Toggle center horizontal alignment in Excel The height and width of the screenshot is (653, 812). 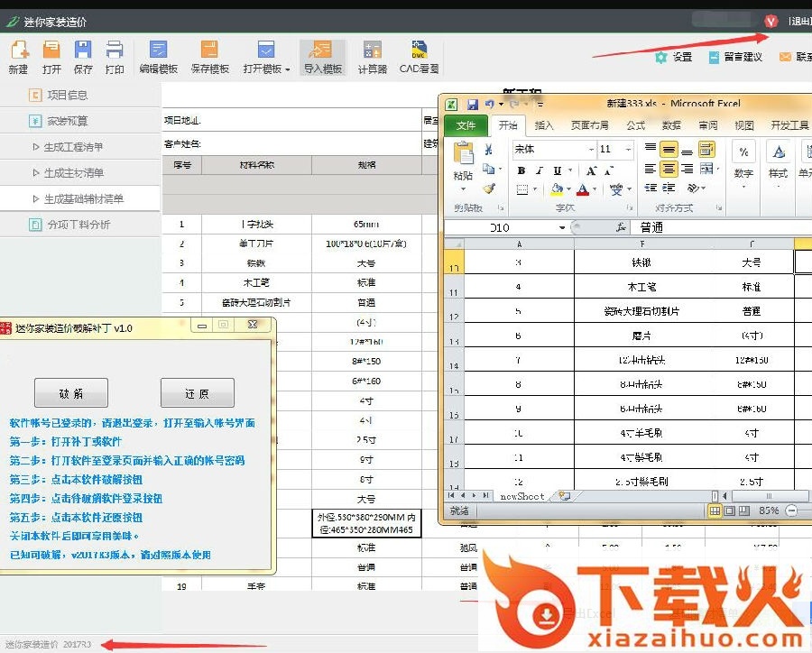click(668, 169)
